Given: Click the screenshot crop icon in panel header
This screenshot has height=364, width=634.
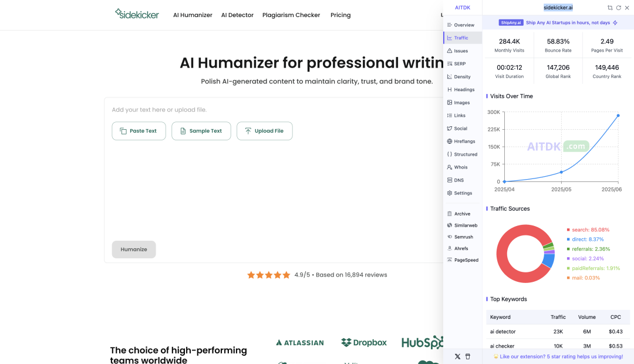Looking at the screenshot, I should 610,8.
